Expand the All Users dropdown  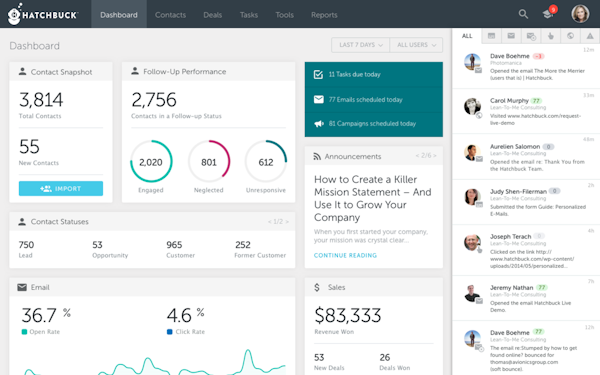tap(416, 45)
